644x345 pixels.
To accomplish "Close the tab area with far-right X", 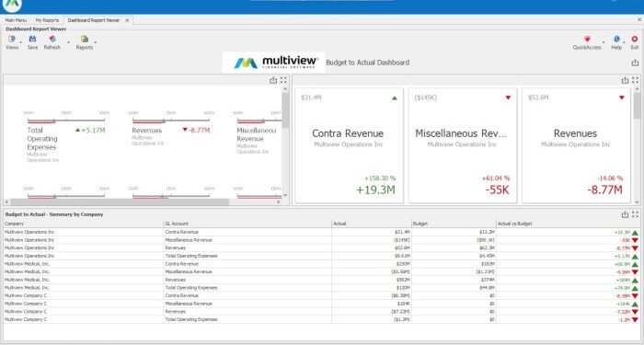I will 639,19.
